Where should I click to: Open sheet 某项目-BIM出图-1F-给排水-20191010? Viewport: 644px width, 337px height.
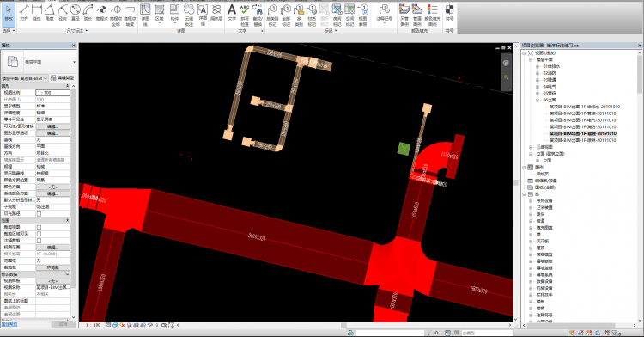coord(585,107)
